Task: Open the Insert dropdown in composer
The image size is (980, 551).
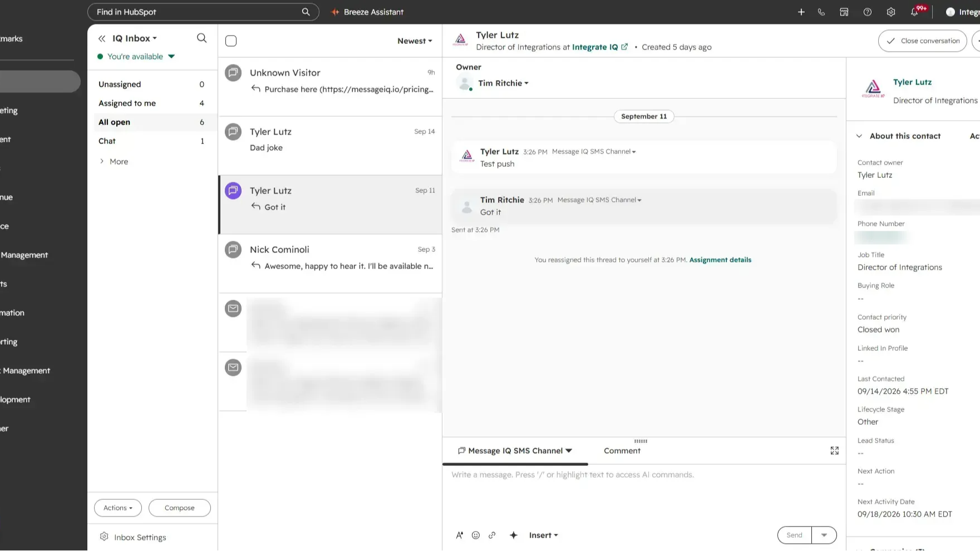Action: [543, 535]
